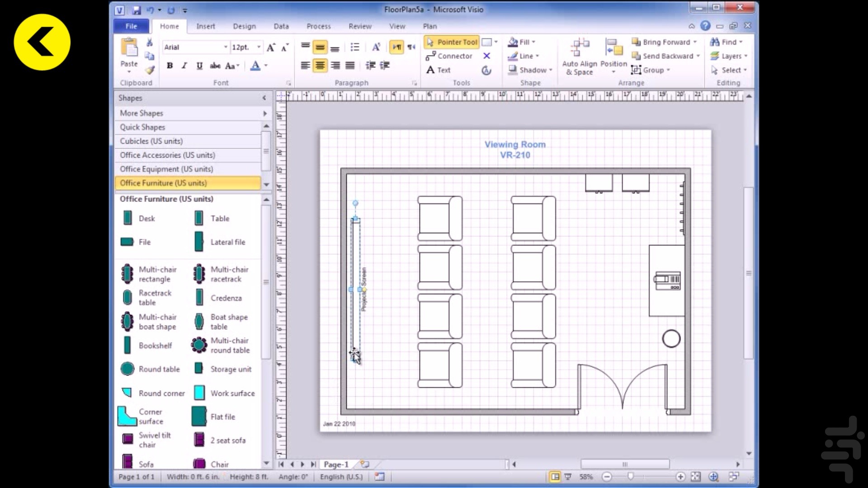Screen dimensions: 868x488
Task: Toggle Bold formatting on text
Action: coord(170,66)
